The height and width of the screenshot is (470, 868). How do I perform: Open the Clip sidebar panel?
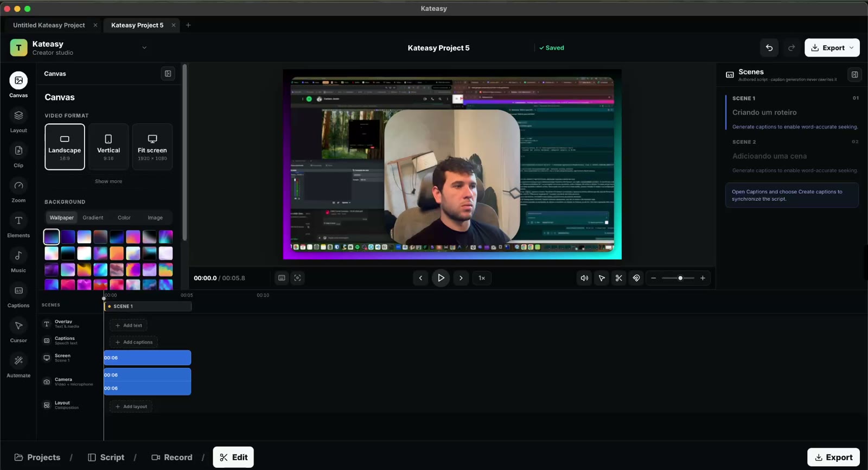[x=18, y=156]
